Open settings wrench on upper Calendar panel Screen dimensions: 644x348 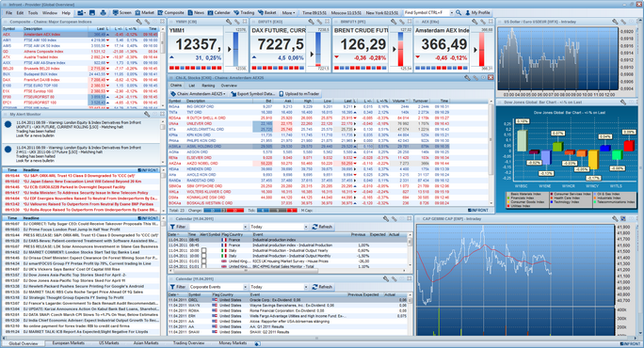coord(386,219)
